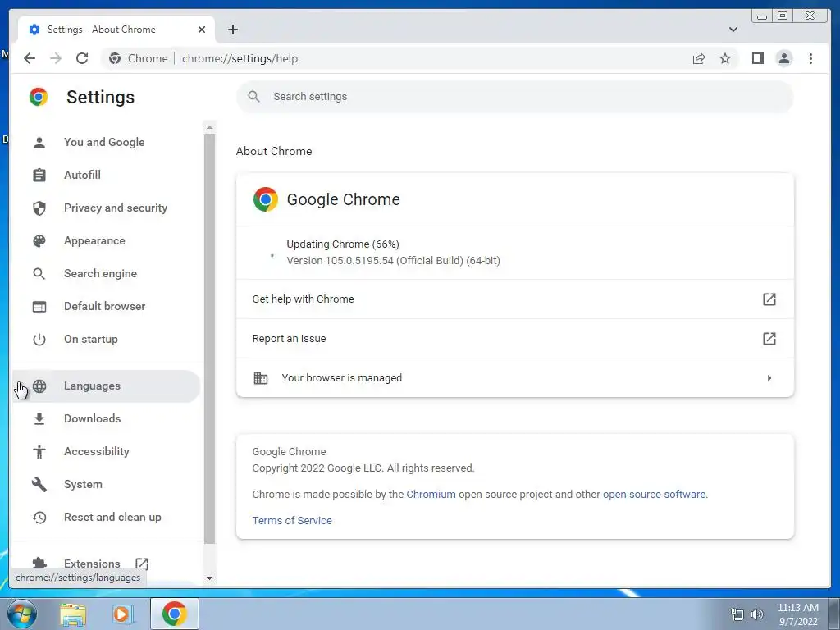Open the share this page icon
Viewport: 840px width, 630px height.
(x=699, y=58)
